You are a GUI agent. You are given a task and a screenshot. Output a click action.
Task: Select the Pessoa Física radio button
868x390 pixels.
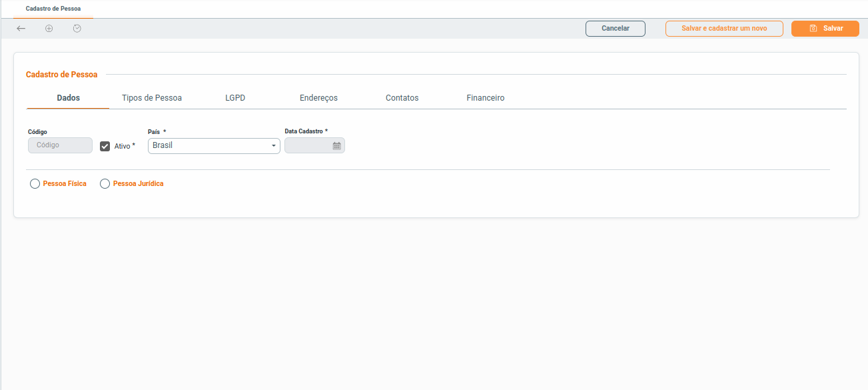[35, 184]
